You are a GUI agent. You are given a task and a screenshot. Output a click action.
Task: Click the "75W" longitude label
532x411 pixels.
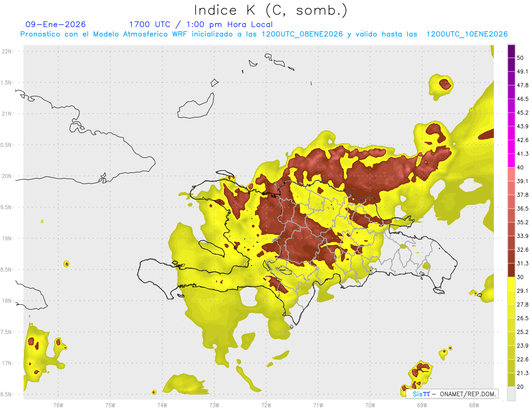point(110,405)
